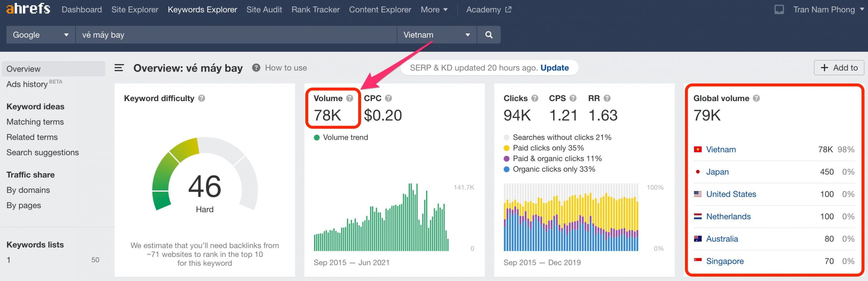Screen dimensions: 868x281
Task: Click How to use link
Action: point(286,68)
